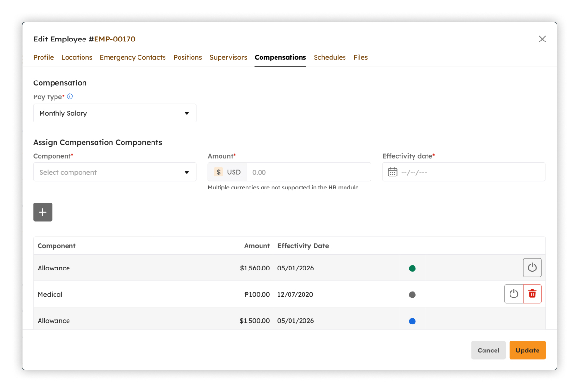Image resolution: width=579 pixels, height=392 pixels.
Task: Click the Amount input field
Action: coord(309,172)
